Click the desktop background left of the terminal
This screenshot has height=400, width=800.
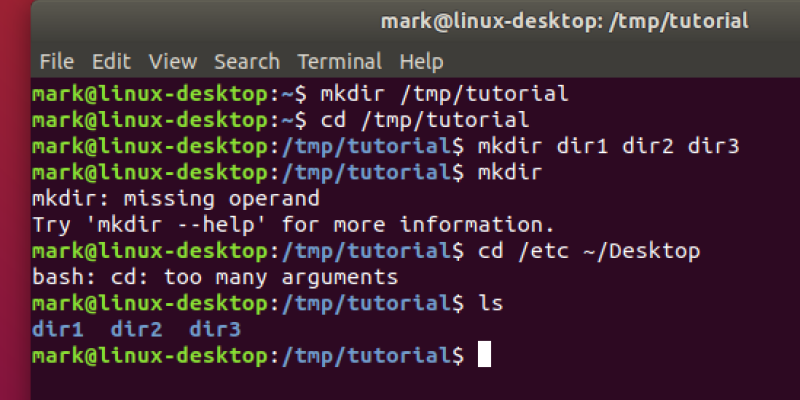point(14,200)
